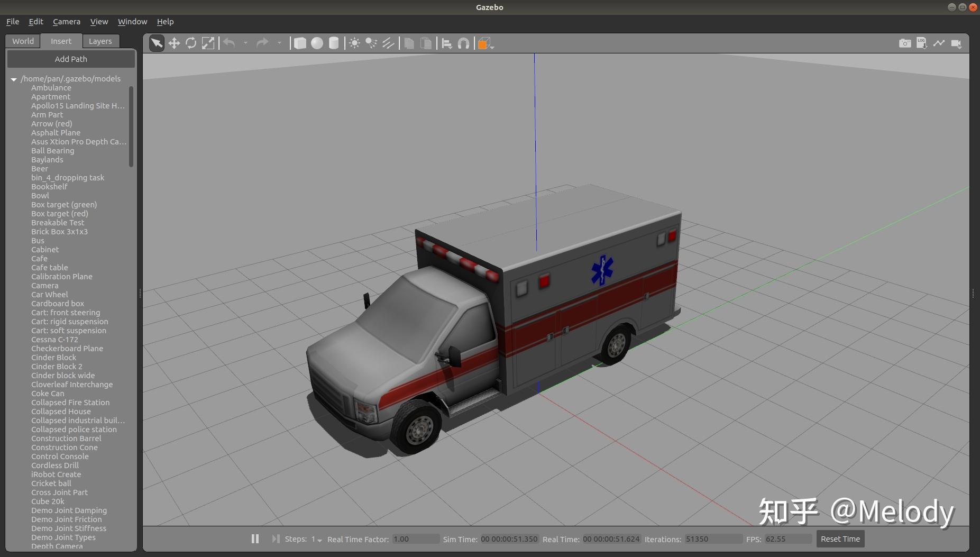Insert a sphere shape

[x=317, y=43]
